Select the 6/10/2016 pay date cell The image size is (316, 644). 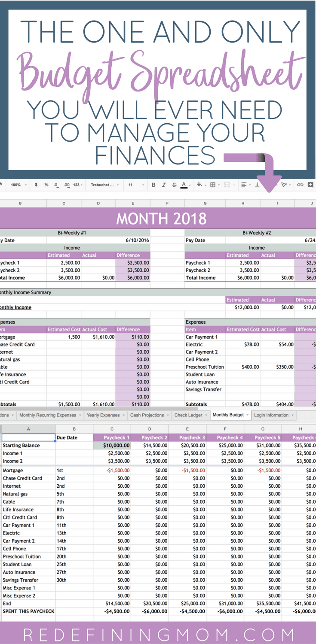(133, 240)
